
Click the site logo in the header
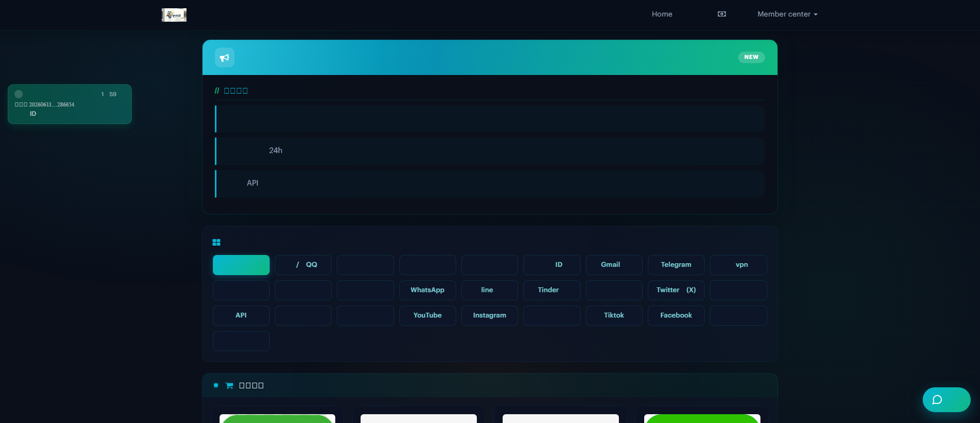[174, 15]
